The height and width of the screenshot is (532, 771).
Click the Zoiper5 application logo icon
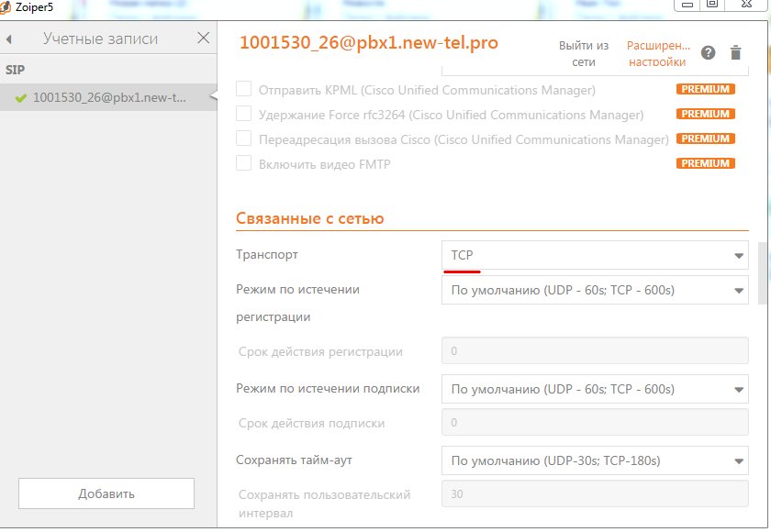pyautogui.click(x=7, y=6)
